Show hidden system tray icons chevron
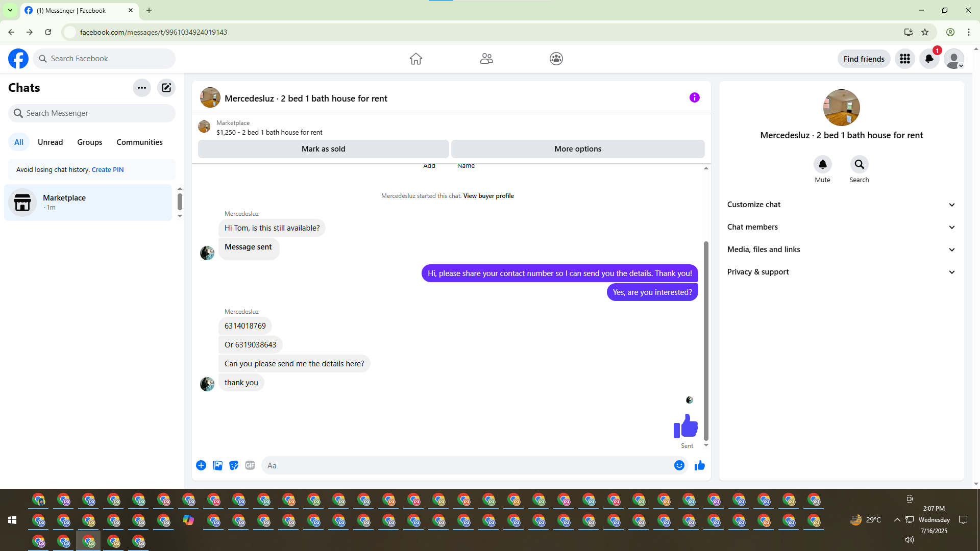Screen dimensions: 980x551 click(x=897, y=520)
